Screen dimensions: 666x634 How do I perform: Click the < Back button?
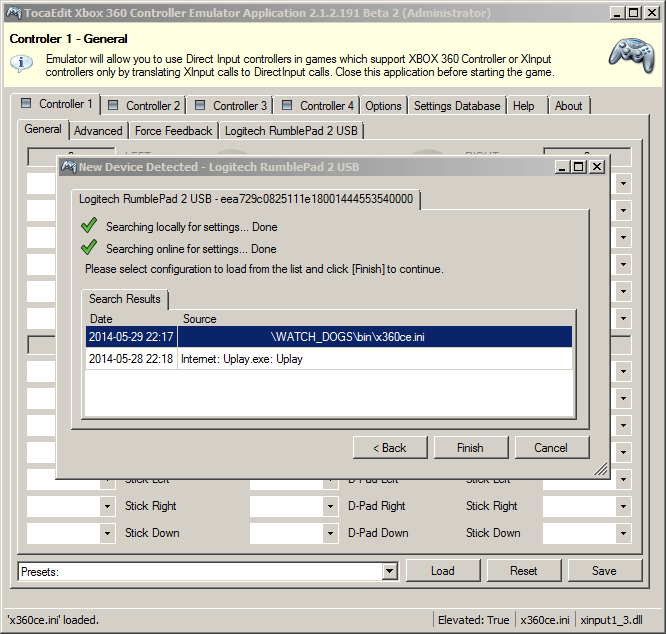[390, 448]
